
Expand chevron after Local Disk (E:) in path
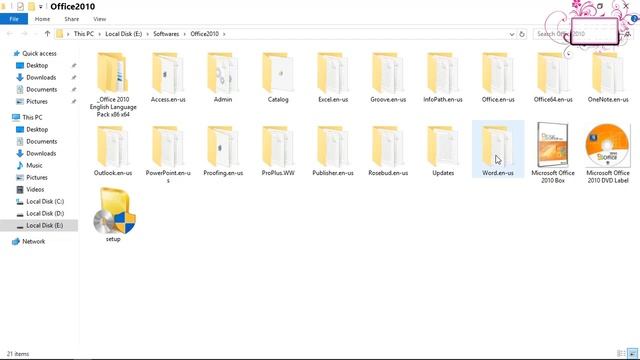[148, 34]
